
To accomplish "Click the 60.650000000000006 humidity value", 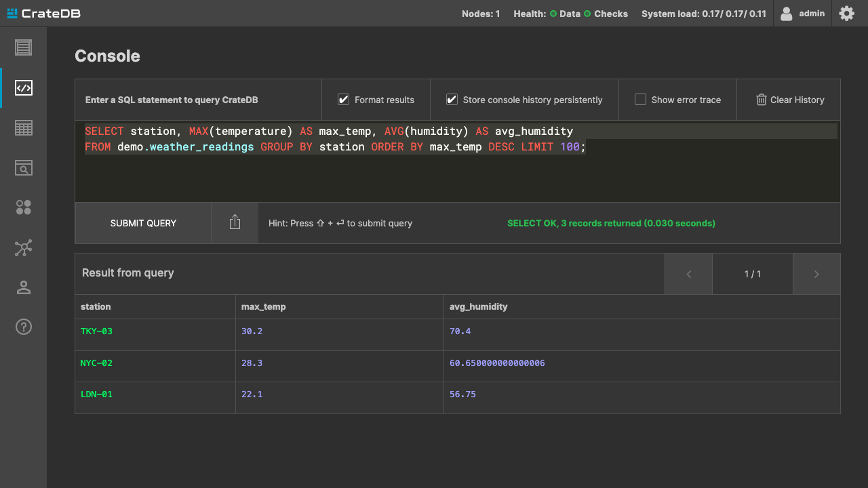I will tap(497, 363).
